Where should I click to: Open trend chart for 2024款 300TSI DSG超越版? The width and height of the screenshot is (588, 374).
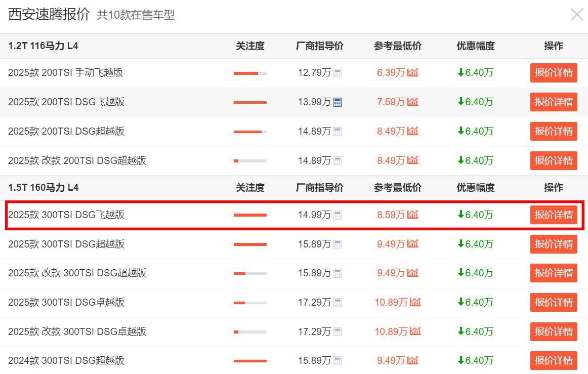[412, 360]
